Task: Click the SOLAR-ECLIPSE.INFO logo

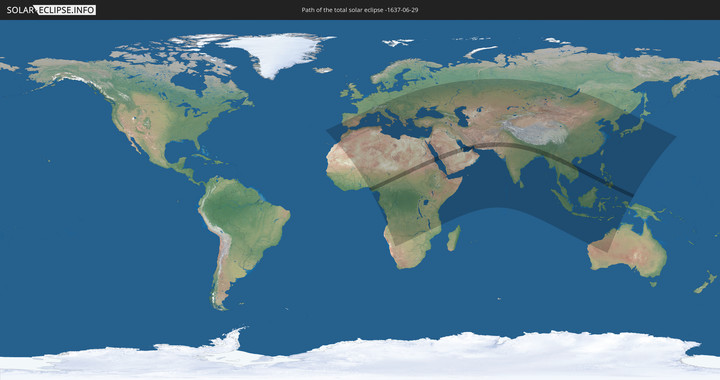Action: (x=51, y=10)
